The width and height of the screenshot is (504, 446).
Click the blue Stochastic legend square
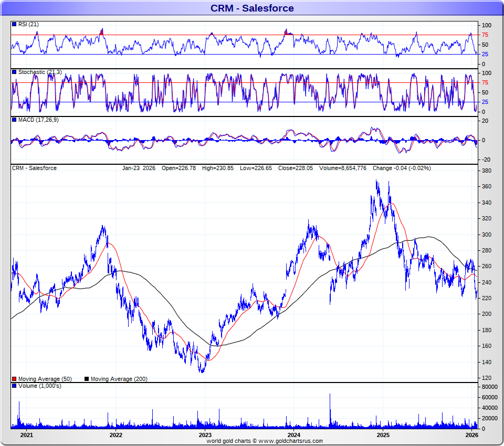tap(14, 72)
